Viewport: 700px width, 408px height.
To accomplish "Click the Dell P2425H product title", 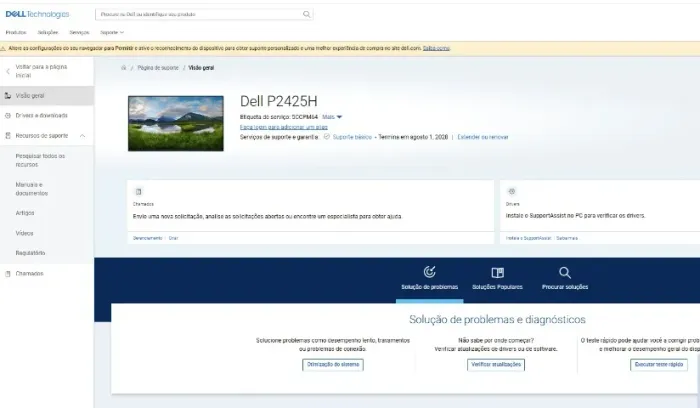I will (x=279, y=101).
